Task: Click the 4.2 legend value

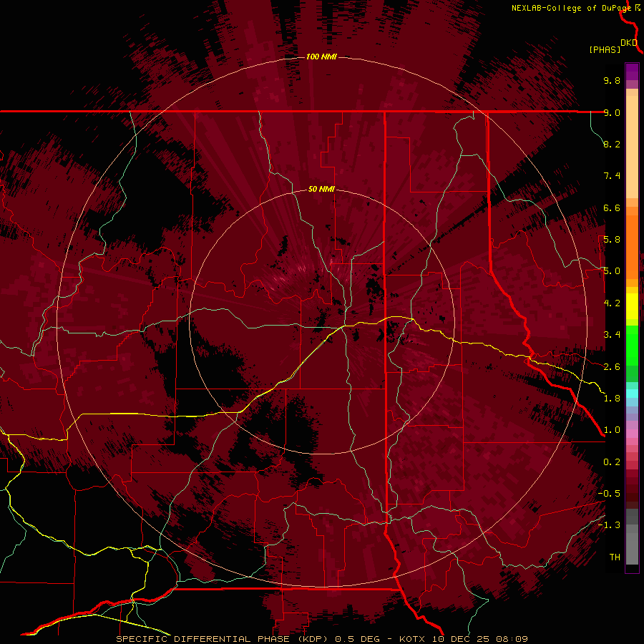Action: (x=612, y=303)
